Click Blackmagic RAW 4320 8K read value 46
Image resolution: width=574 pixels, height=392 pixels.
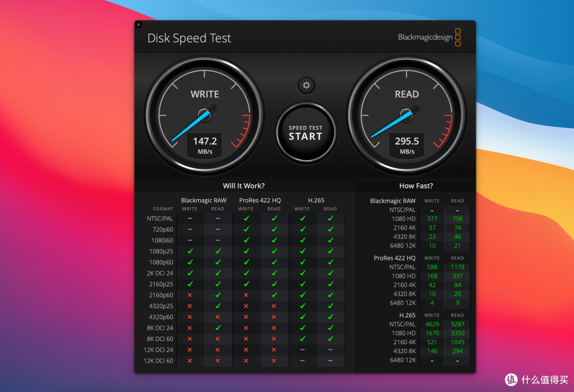pyautogui.click(x=458, y=237)
